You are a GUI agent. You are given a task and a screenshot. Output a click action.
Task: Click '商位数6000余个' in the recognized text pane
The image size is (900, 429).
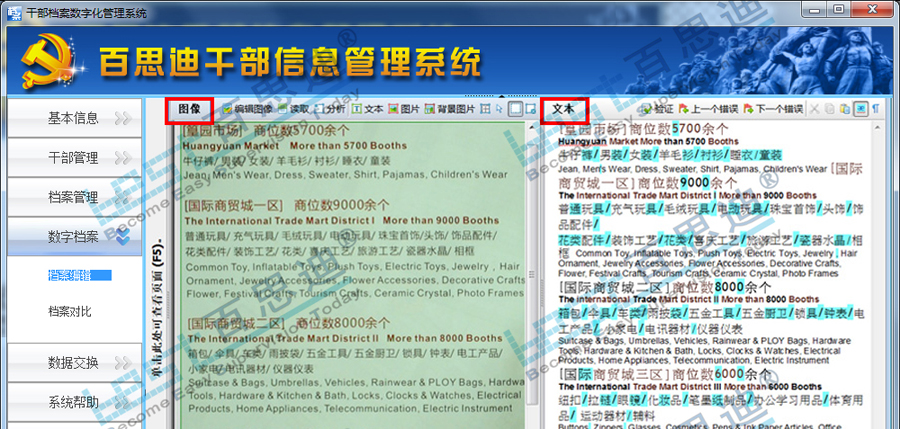[x=722, y=374]
